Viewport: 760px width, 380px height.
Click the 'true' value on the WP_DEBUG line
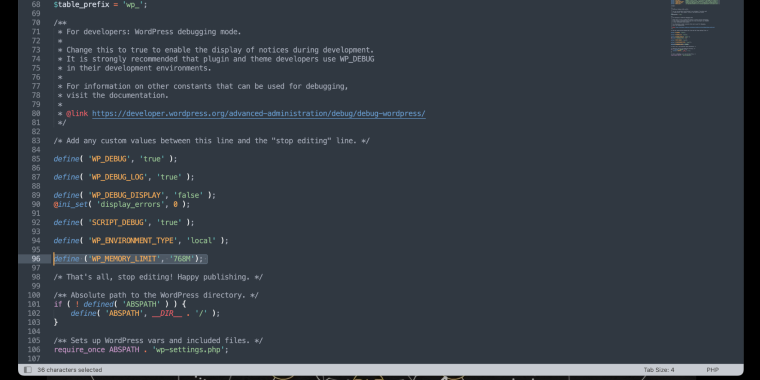pyautogui.click(x=152, y=159)
